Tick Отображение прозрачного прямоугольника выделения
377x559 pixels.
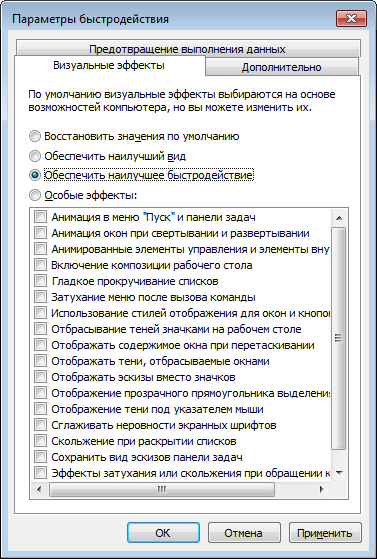[40, 393]
